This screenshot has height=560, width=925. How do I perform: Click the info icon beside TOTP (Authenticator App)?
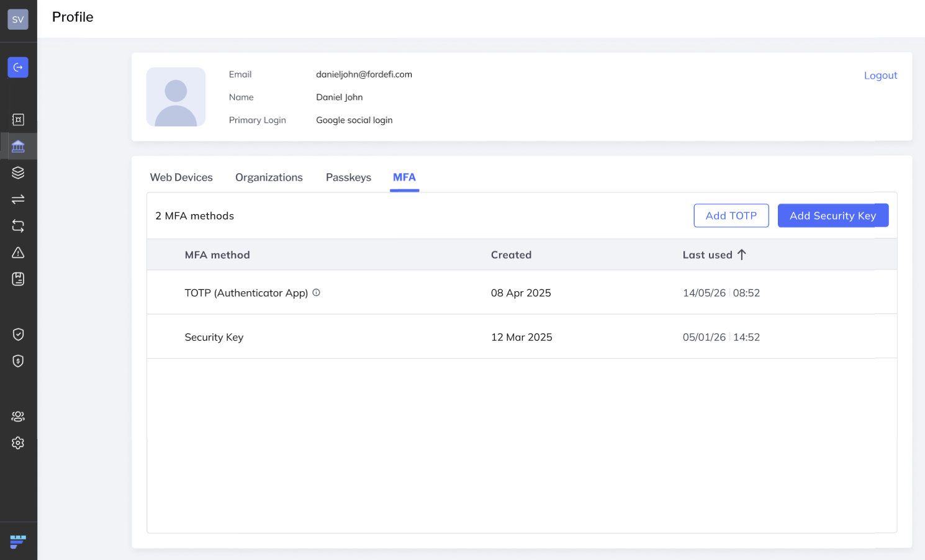pyautogui.click(x=316, y=292)
